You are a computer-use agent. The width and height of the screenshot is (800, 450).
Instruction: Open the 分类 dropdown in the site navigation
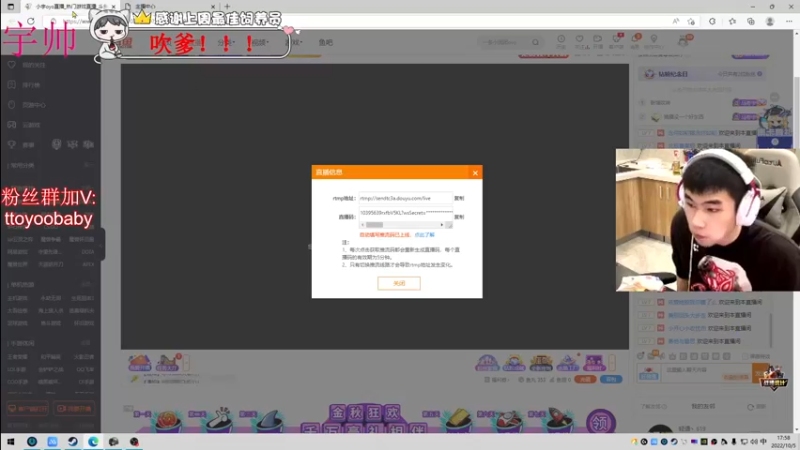pos(226,42)
